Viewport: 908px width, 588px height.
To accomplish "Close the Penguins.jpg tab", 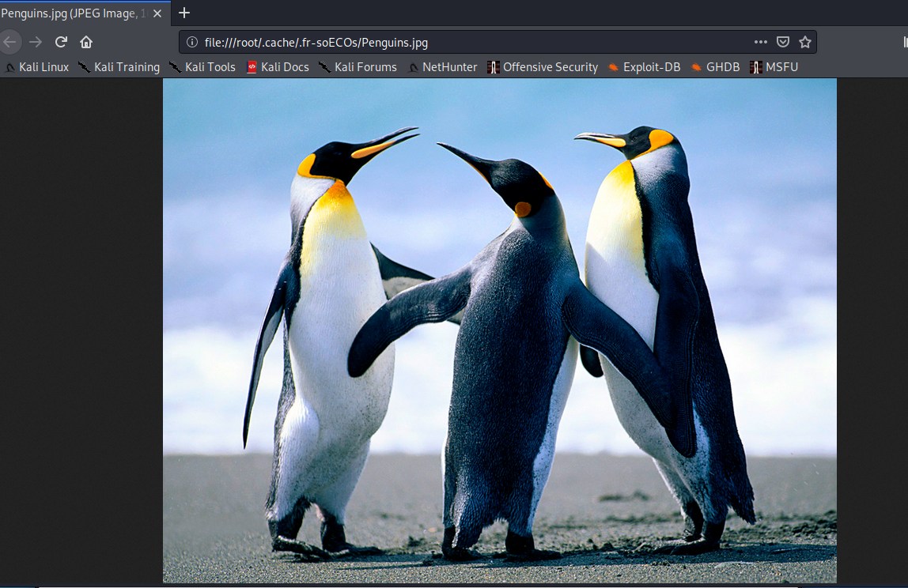I will pos(157,13).
